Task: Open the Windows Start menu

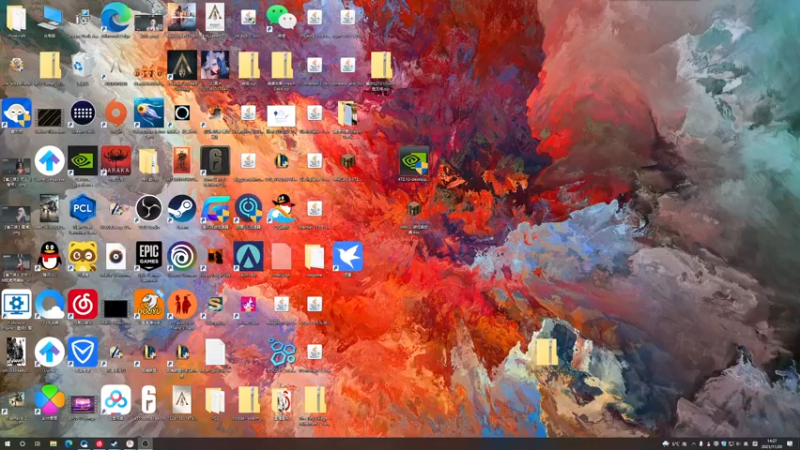Action: click(x=7, y=444)
